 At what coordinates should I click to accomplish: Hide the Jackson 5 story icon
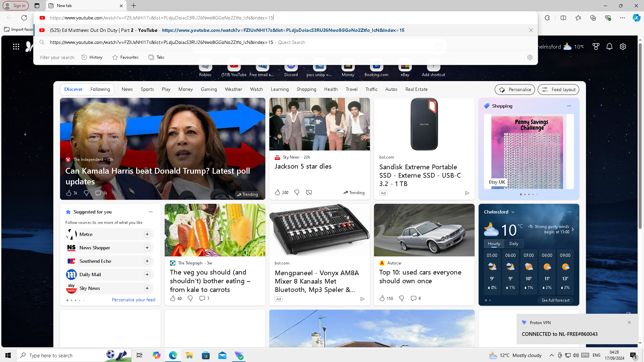[x=309, y=192]
